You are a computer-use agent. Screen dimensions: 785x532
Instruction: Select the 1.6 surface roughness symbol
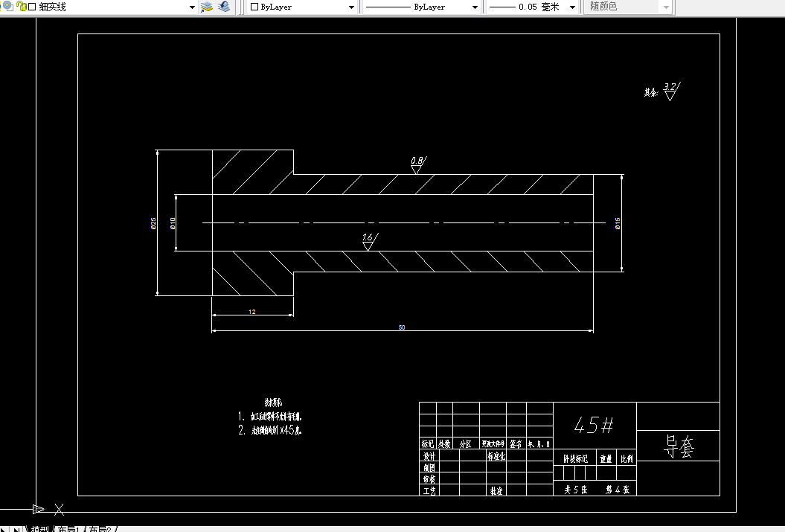(370, 241)
